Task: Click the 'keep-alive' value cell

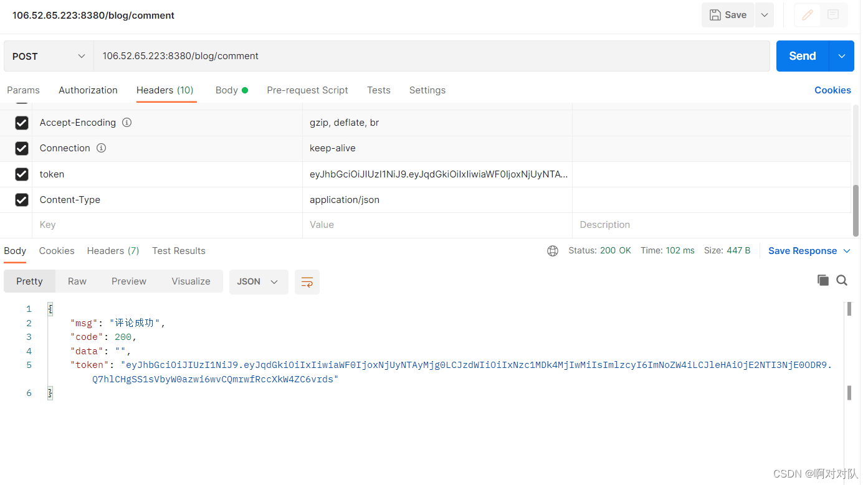Action: 437,148
